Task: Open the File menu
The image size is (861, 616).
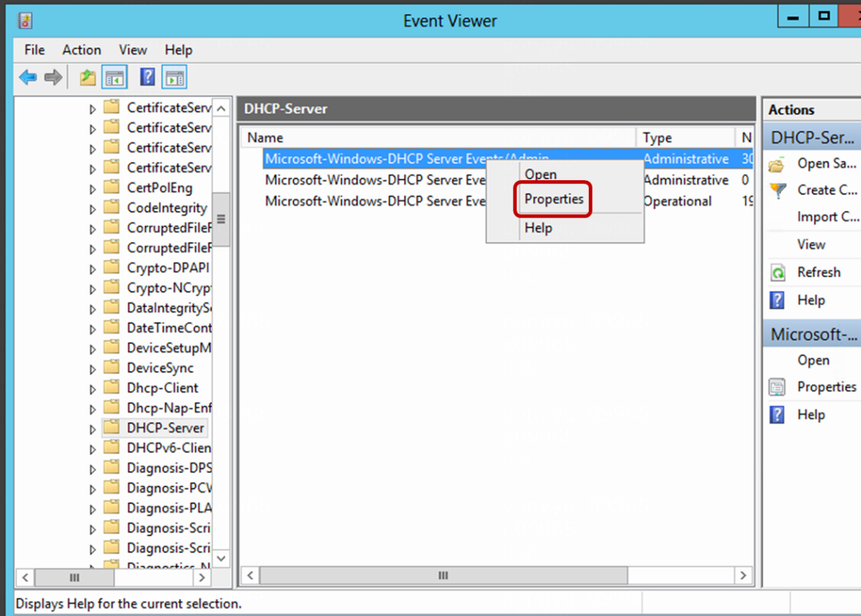Action: click(34, 50)
